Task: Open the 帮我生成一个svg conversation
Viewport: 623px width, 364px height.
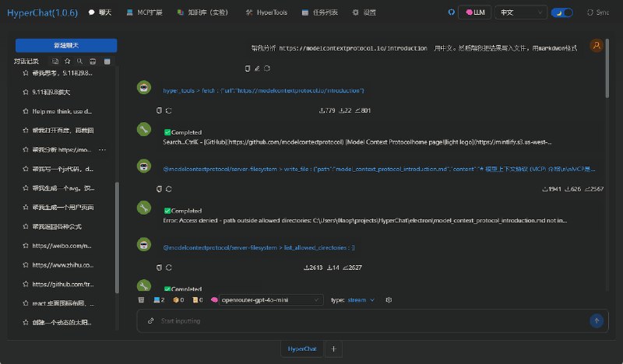Action: tap(63, 188)
